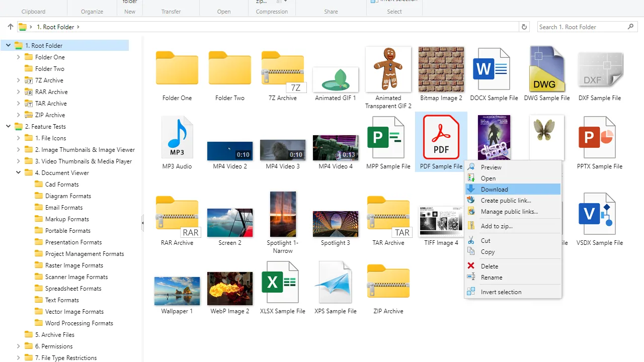Viewport: 644px width, 362px height.
Task: Expand the 1. File Icons tree node
Action: pyautogui.click(x=18, y=138)
